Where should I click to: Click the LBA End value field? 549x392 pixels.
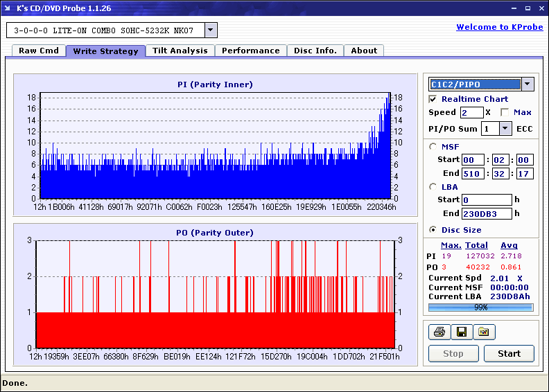(x=487, y=213)
